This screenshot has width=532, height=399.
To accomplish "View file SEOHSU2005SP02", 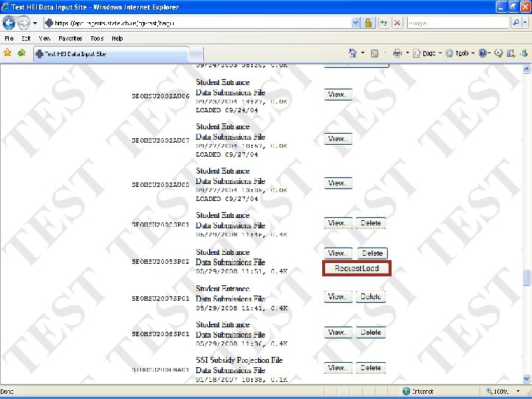I will 338,253.
